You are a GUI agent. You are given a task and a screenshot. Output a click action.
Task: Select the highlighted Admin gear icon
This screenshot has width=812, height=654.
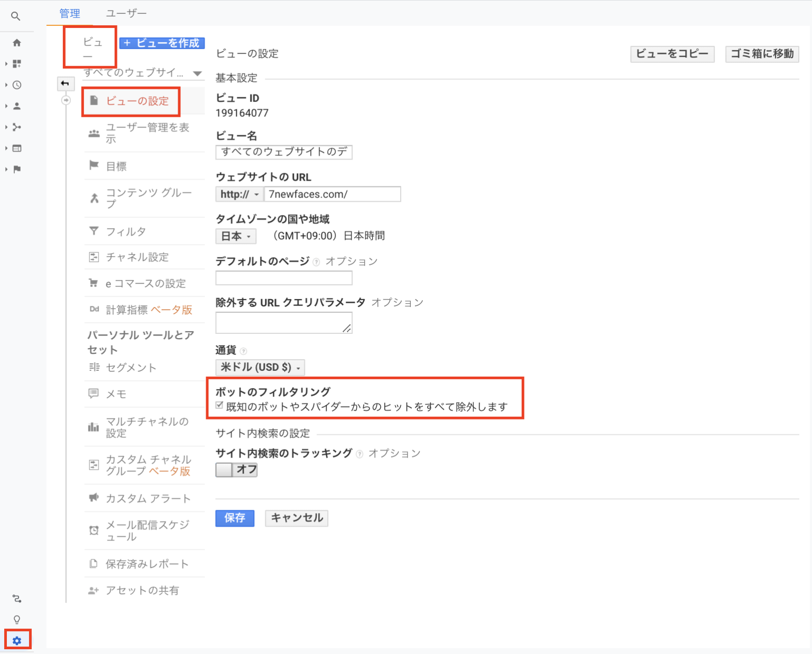point(17,640)
